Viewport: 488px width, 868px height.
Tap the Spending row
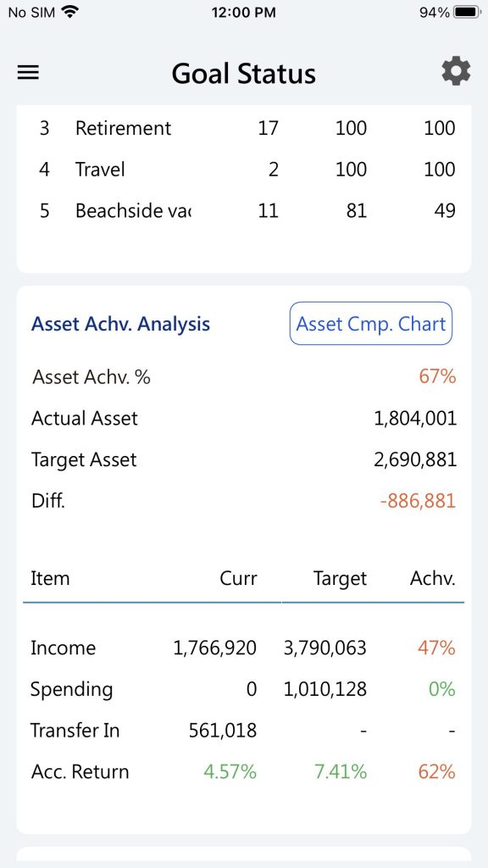(x=244, y=689)
